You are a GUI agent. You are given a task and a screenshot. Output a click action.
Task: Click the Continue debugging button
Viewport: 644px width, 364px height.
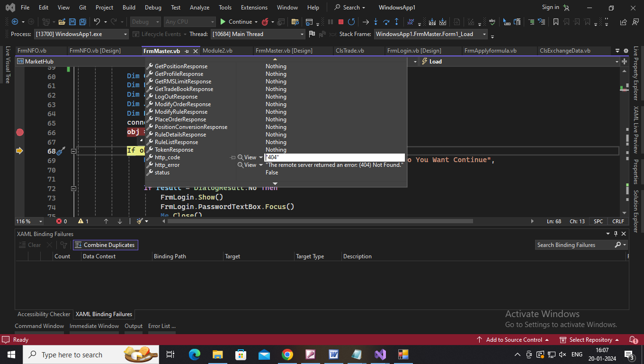coord(236,22)
